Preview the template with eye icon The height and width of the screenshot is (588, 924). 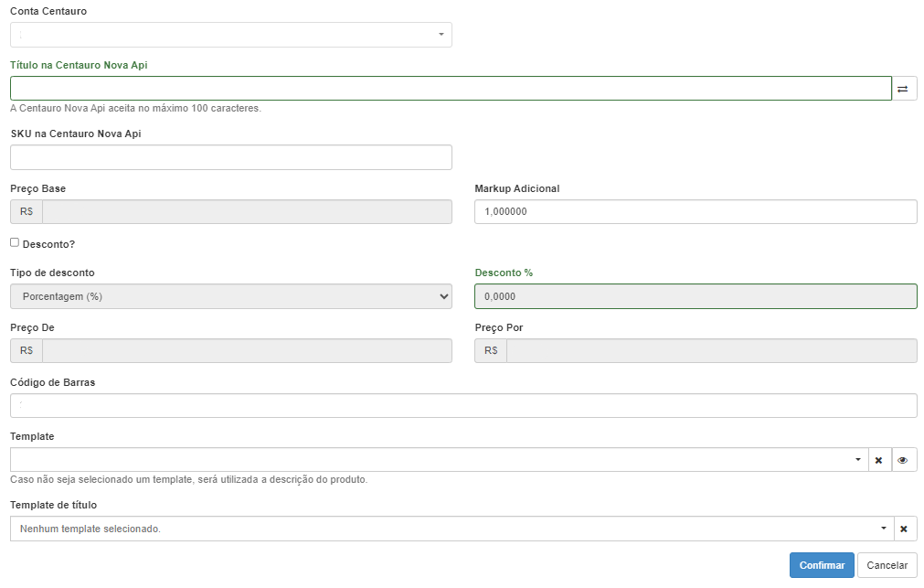(x=904, y=460)
